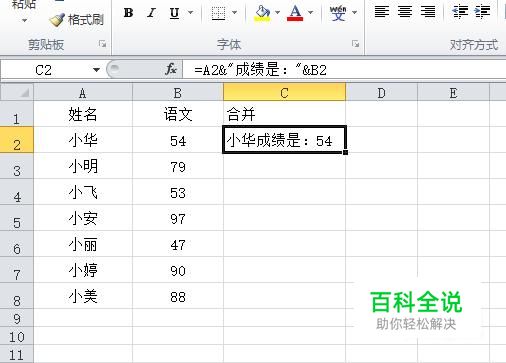Select row 5 header
The width and height of the screenshot is (506, 363).
(16, 218)
